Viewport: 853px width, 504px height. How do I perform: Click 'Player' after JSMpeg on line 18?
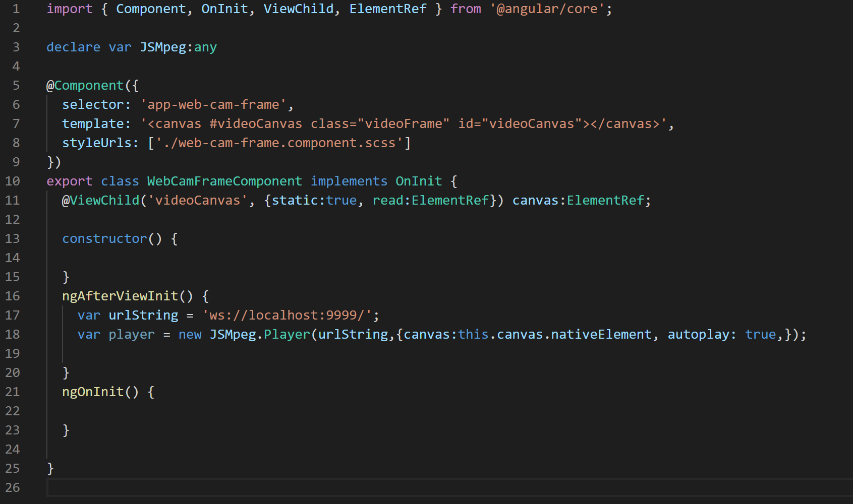pyautogui.click(x=287, y=335)
